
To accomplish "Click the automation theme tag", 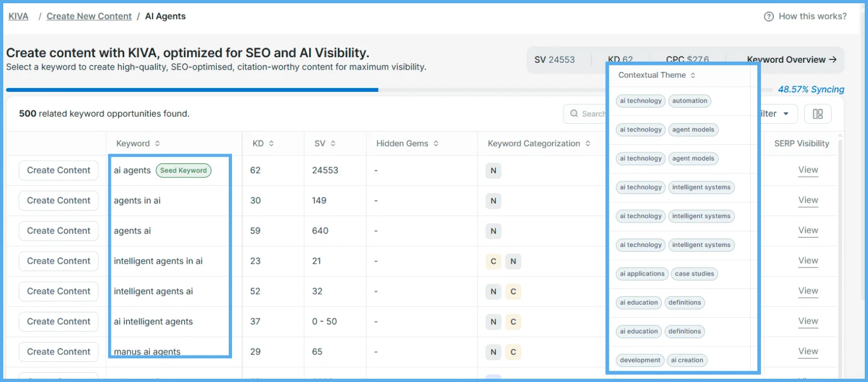I will coord(690,101).
